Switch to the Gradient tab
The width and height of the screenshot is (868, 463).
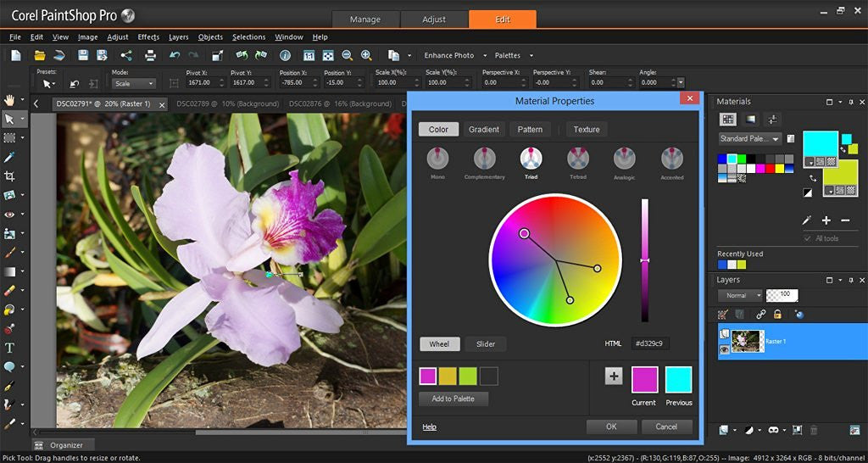[484, 129]
